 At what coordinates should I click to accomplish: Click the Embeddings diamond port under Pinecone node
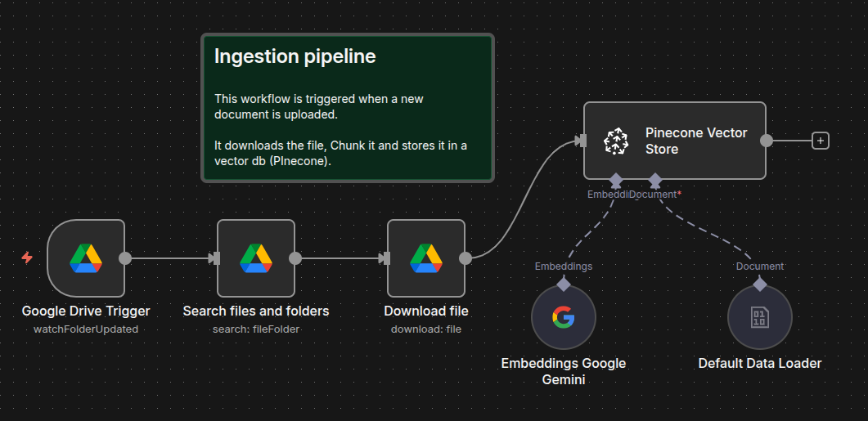[x=616, y=179]
